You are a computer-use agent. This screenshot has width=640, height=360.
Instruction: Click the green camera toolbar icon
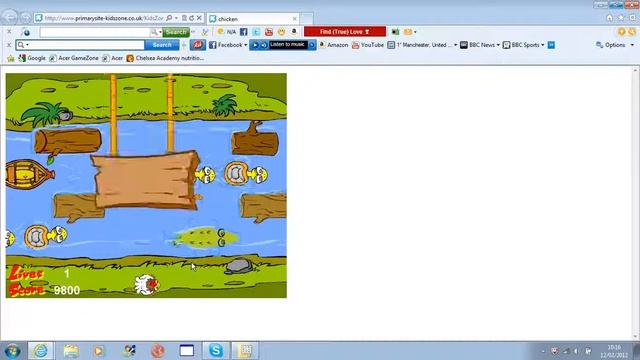point(395,31)
